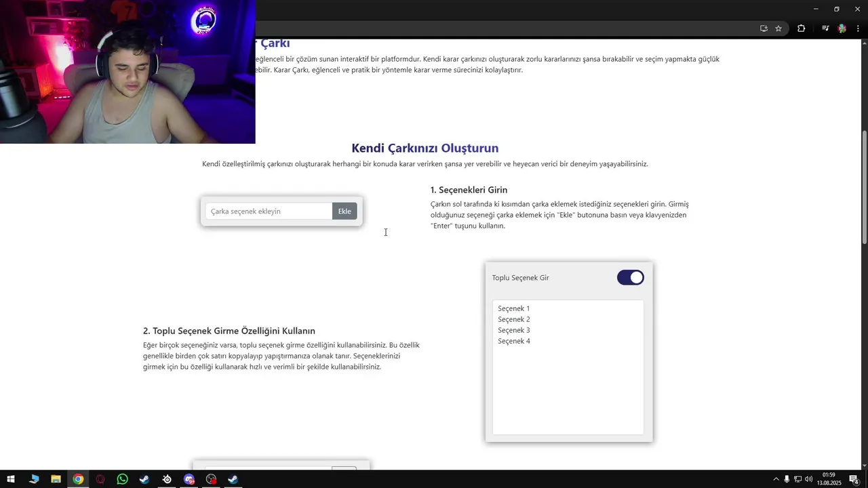Open the Opera GX taskbar icon
Viewport: 868px width, 488px height.
coord(100,479)
